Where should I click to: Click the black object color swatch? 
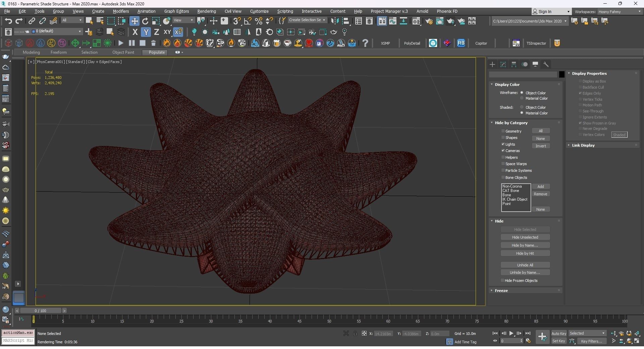point(561,74)
